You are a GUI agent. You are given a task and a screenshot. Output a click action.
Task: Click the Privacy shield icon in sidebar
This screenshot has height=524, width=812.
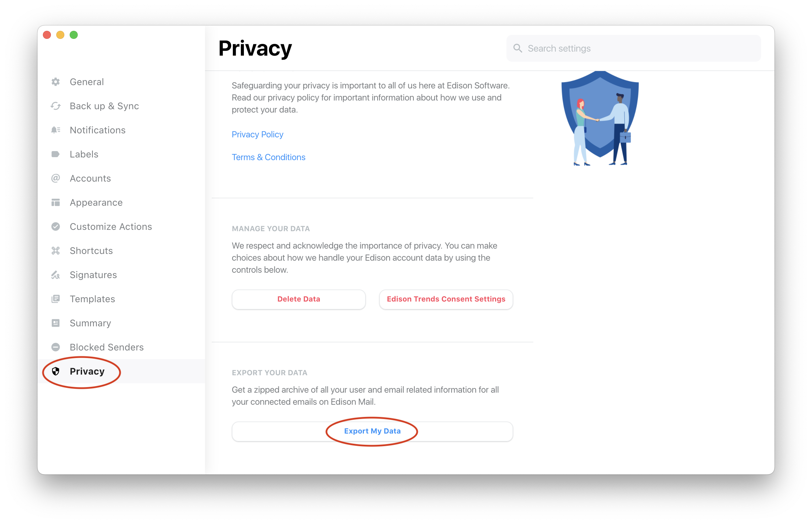tap(56, 372)
